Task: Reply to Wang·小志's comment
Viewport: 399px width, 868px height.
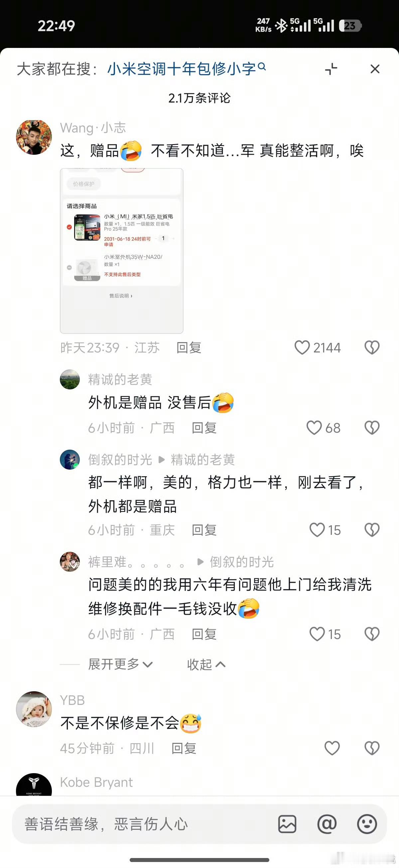Action: click(x=189, y=347)
